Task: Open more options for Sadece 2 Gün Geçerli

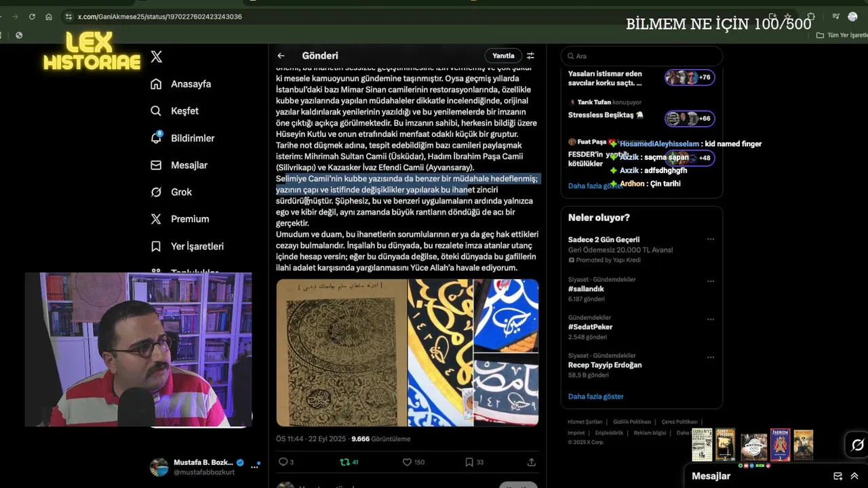Action: (711, 239)
